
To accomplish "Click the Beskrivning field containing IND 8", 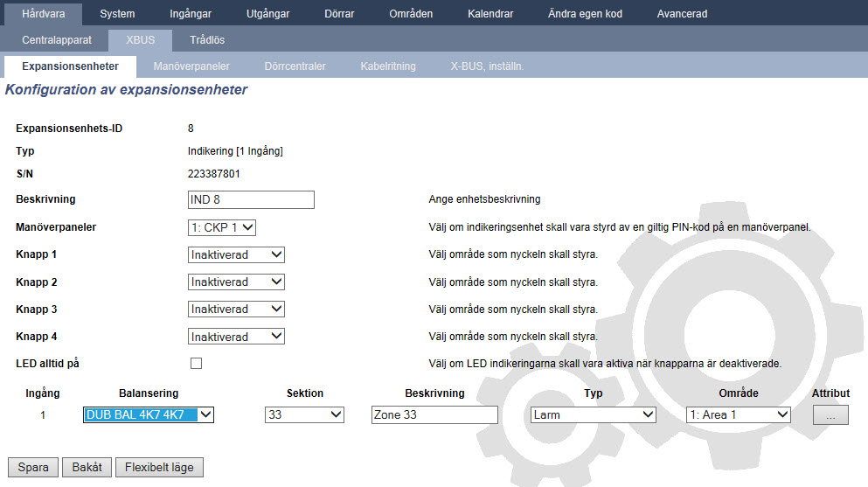I will tap(251, 200).
